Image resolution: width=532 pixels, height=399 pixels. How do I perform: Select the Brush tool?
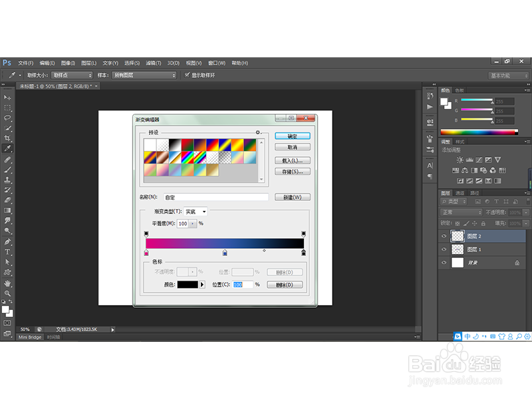pos(7,170)
